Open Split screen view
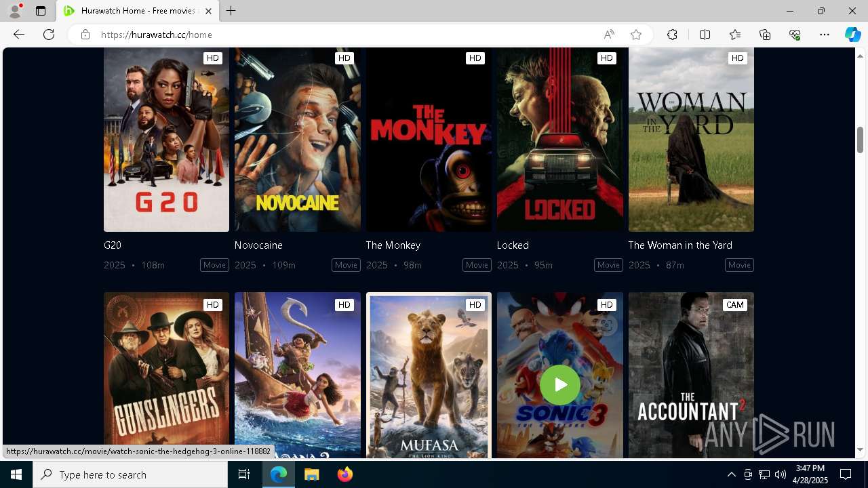Image resolution: width=868 pixels, height=488 pixels. point(705,35)
